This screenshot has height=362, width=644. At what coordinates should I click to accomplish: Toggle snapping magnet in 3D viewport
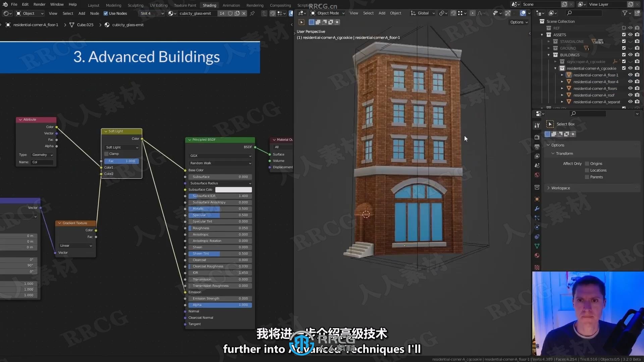click(x=453, y=13)
